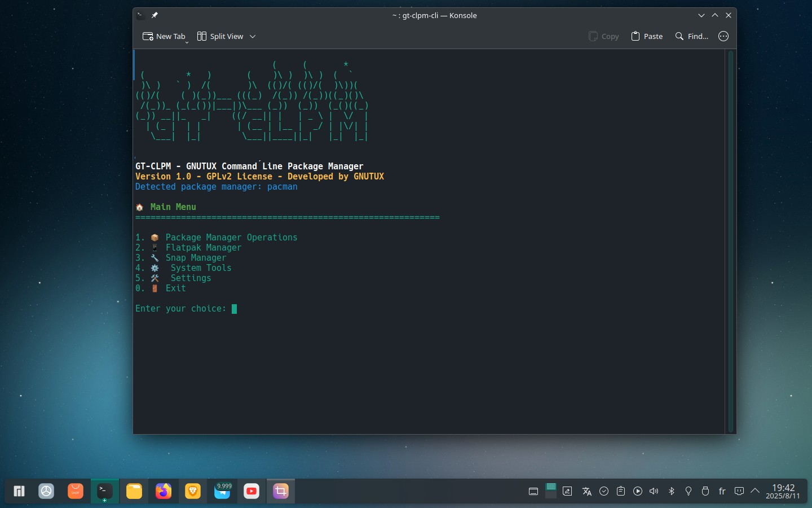Open a New Tab in Konsole
Viewport: 812px width, 508px height.
[164, 36]
